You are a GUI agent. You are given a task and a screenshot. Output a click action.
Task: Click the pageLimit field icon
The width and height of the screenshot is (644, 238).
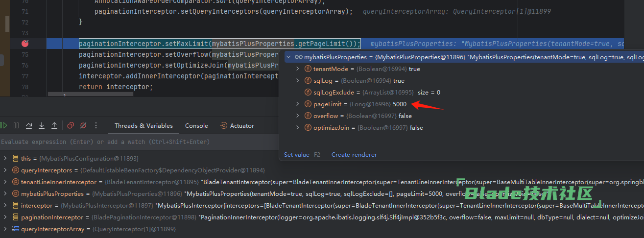tap(308, 104)
